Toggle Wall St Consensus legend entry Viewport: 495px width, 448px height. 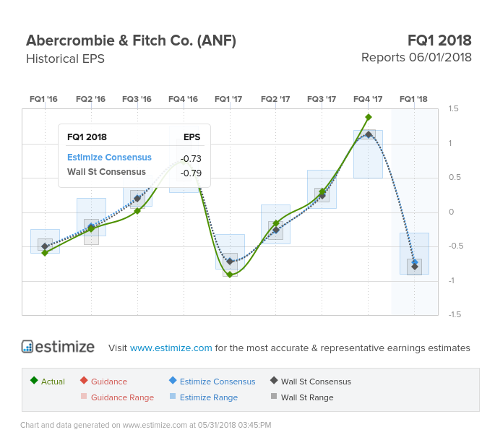(x=311, y=382)
